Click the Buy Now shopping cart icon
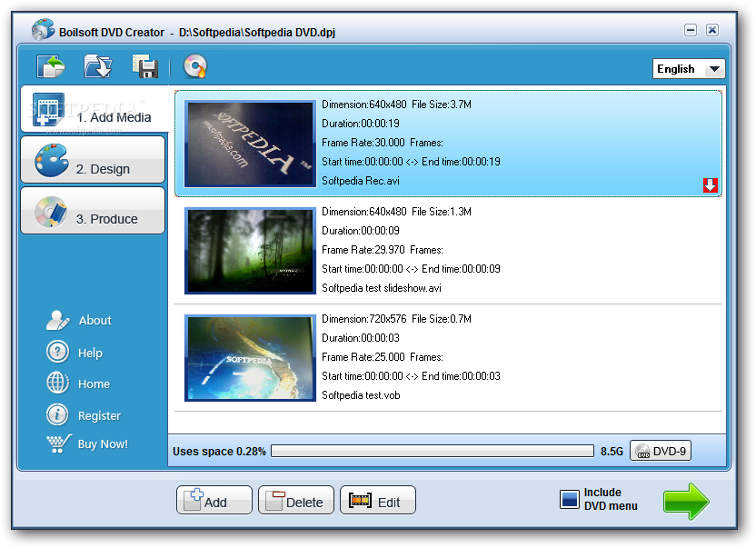 tap(59, 443)
